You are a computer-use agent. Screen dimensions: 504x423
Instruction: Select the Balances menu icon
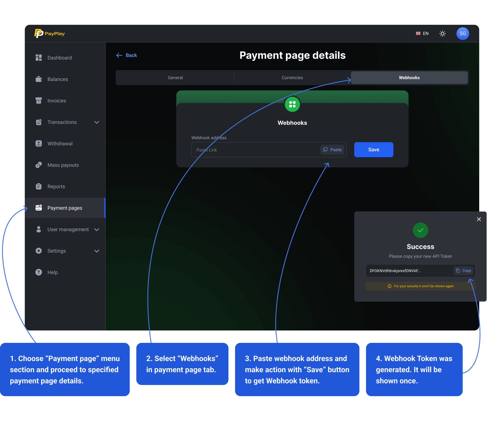[x=39, y=79]
